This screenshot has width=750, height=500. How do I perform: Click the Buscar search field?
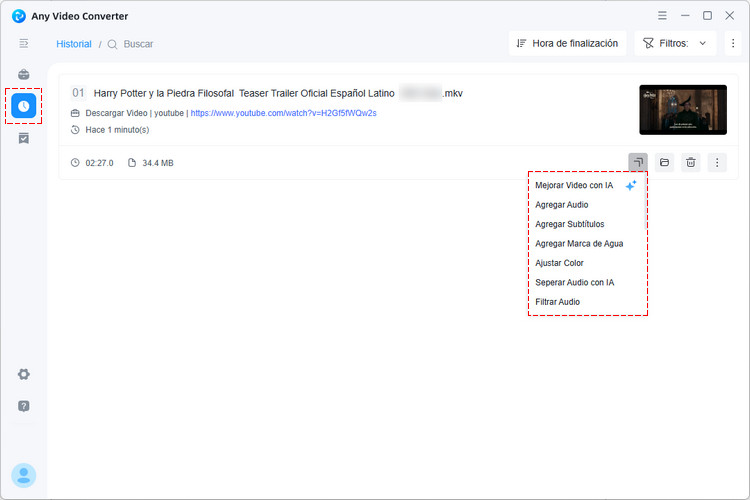click(138, 44)
